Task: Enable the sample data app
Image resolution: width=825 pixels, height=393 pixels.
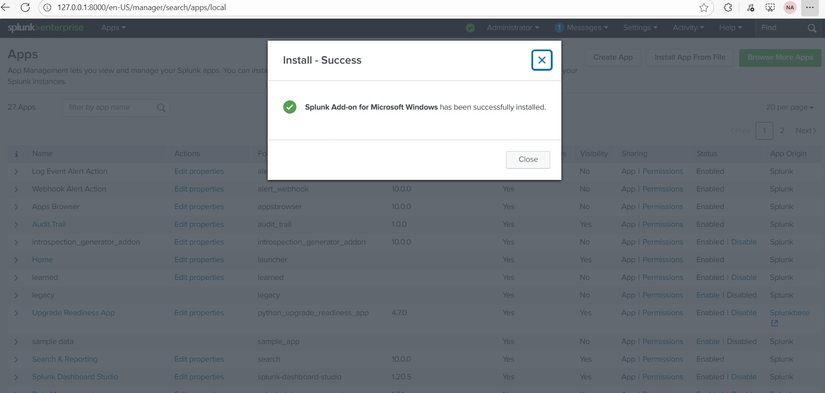Action: (707, 341)
